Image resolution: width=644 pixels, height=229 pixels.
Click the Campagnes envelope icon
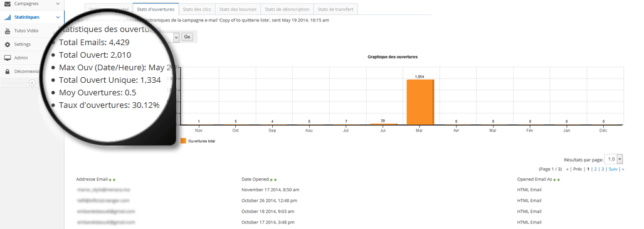click(x=8, y=4)
